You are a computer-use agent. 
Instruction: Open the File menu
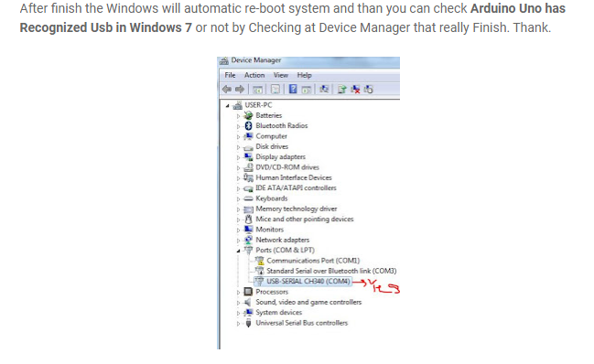tap(230, 75)
